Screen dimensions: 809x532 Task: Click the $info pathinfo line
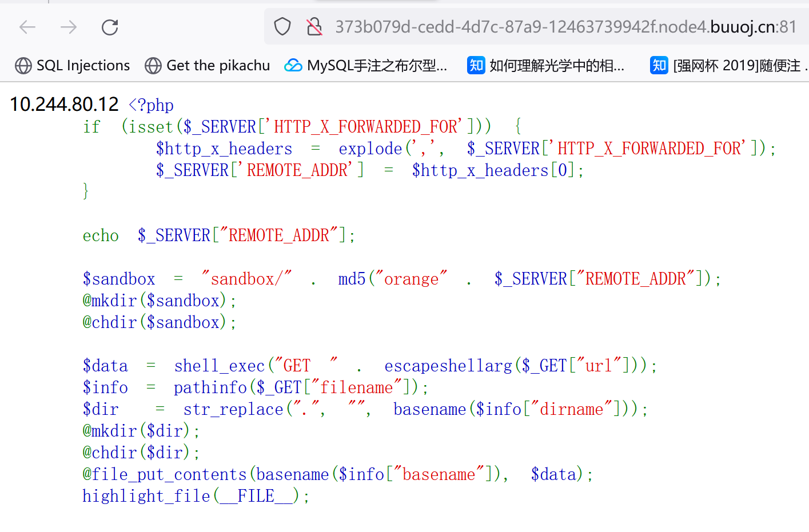pos(256,387)
